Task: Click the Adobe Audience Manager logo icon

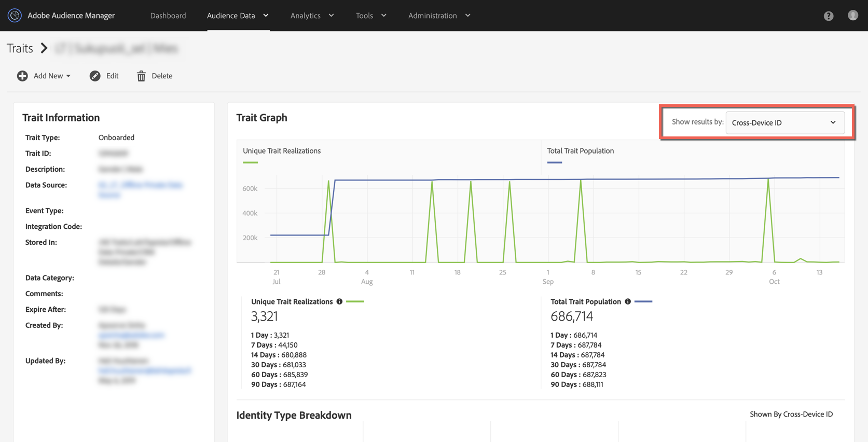Action: click(x=15, y=16)
